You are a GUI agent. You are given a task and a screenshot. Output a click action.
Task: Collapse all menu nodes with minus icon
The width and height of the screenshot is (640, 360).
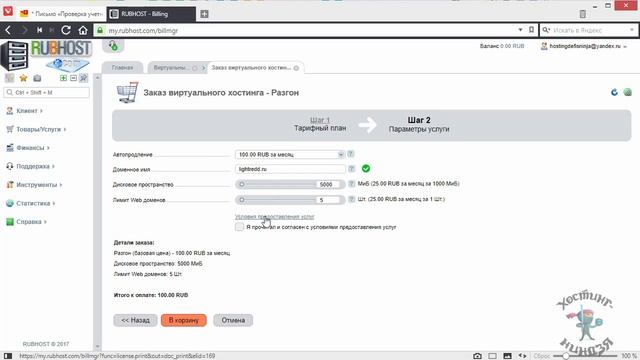73,78
